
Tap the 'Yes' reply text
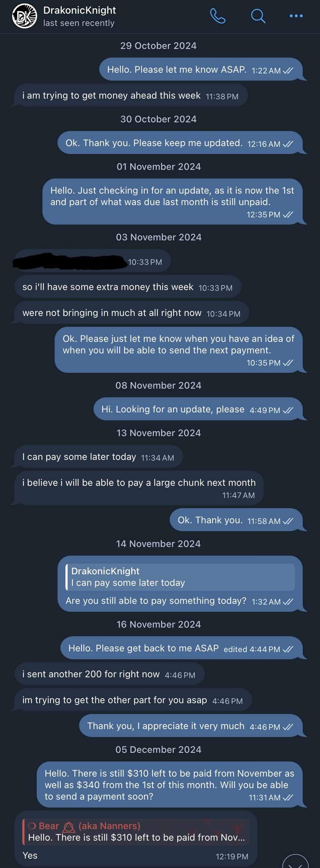coord(30,855)
